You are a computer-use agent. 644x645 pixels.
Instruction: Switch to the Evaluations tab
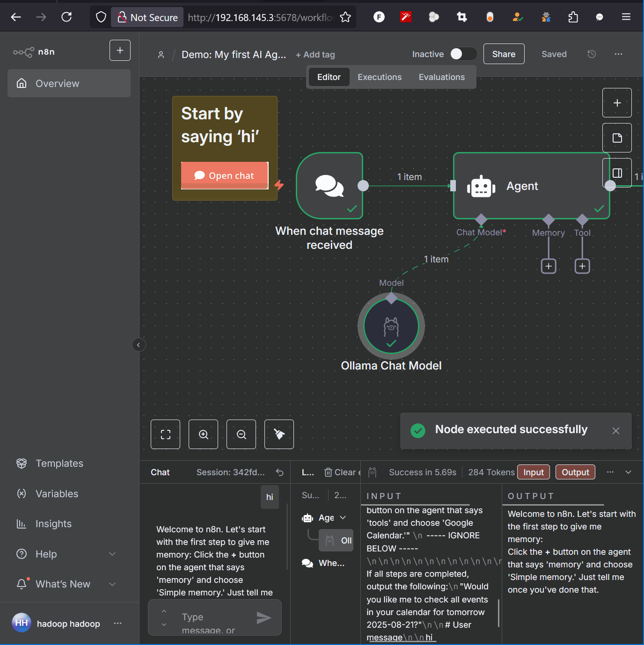click(442, 77)
